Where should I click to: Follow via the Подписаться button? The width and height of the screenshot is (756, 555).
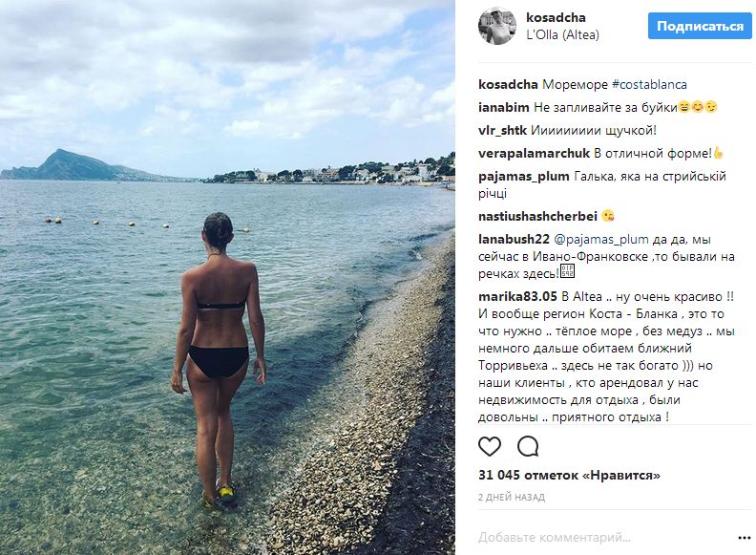pyautogui.click(x=700, y=26)
